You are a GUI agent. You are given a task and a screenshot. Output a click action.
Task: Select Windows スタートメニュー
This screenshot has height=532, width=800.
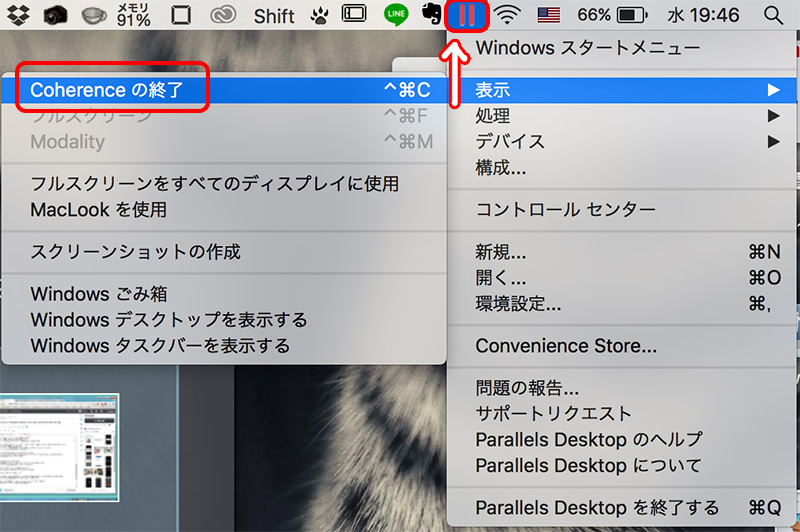(622, 48)
